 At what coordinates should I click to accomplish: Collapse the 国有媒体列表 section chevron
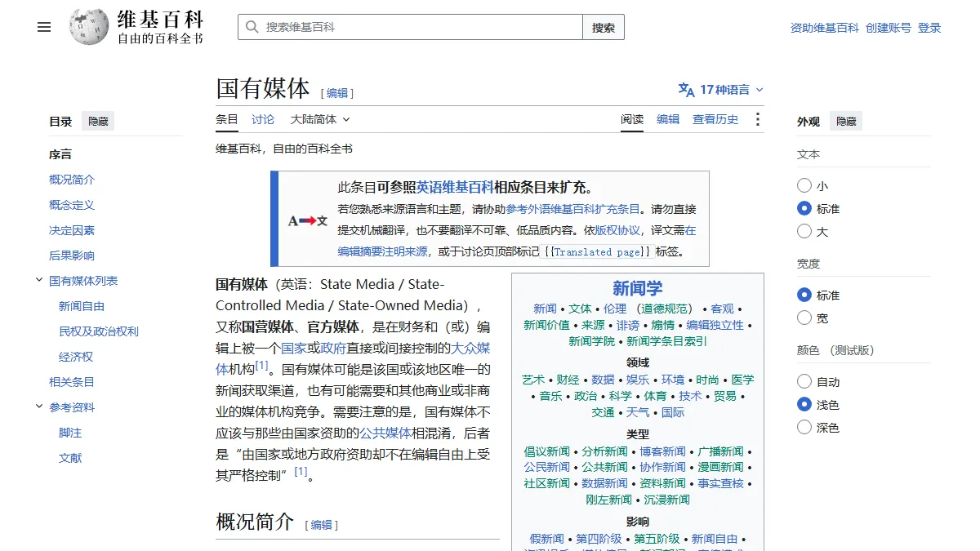click(38, 280)
